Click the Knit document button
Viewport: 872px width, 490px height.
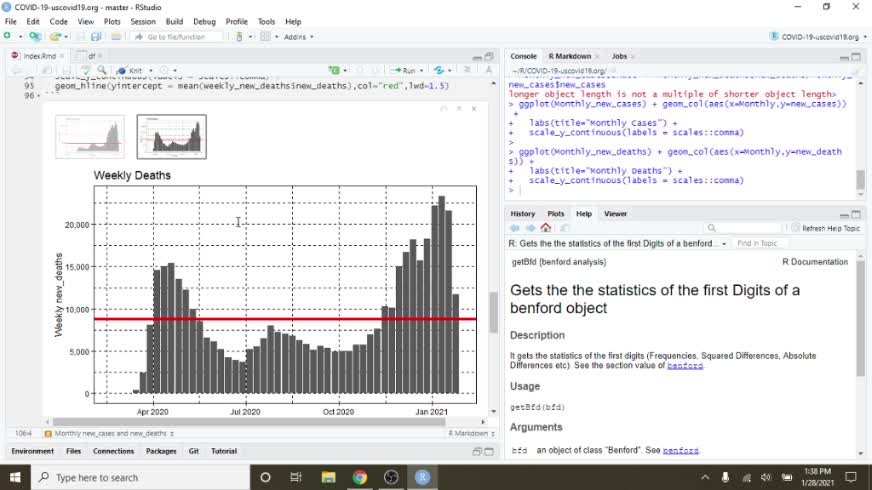pyautogui.click(x=130, y=71)
